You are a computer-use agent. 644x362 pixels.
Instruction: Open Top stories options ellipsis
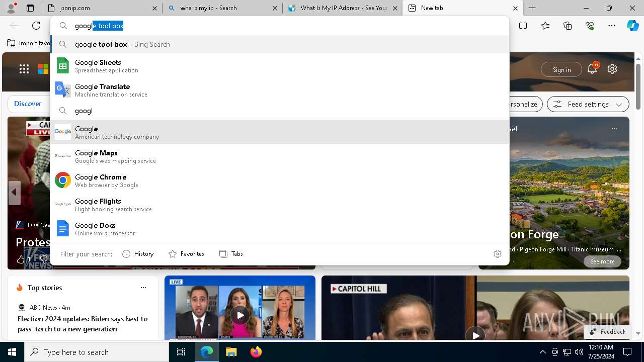143,288
